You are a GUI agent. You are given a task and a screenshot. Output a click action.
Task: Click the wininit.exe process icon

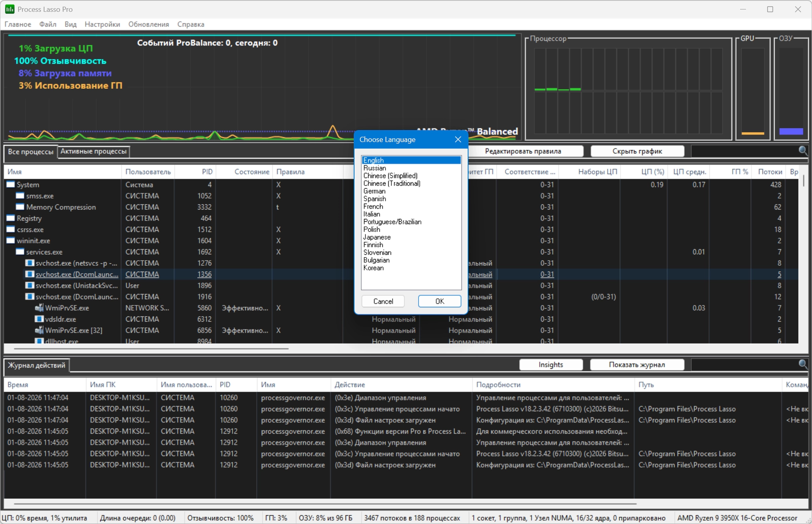[x=11, y=241]
